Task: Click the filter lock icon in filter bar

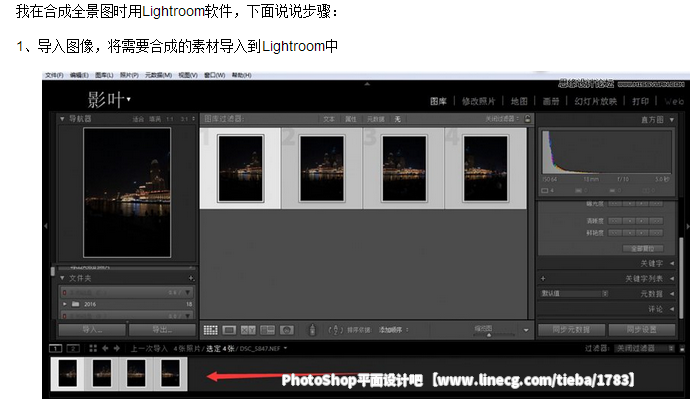Action: tap(527, 119)
